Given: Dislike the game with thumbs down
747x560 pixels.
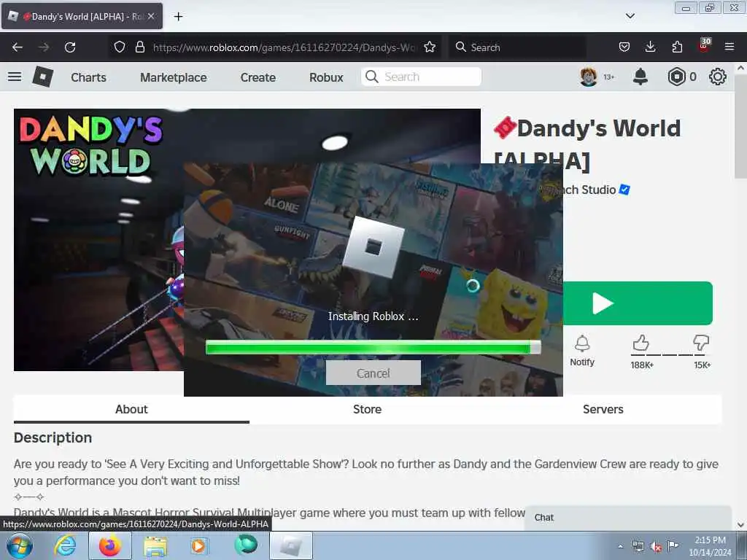Looking at the screenshot, I should tap(701, 343).
